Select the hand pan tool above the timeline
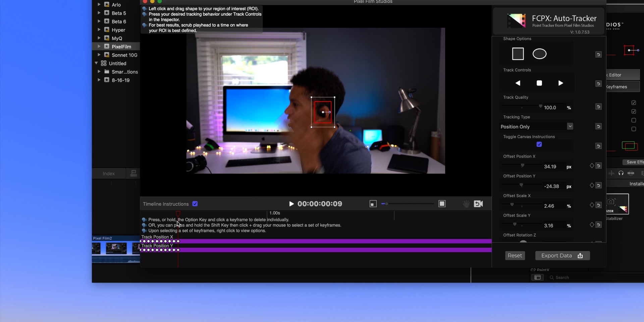The height and width of the screenshot is (322, 644). [466, 203]
